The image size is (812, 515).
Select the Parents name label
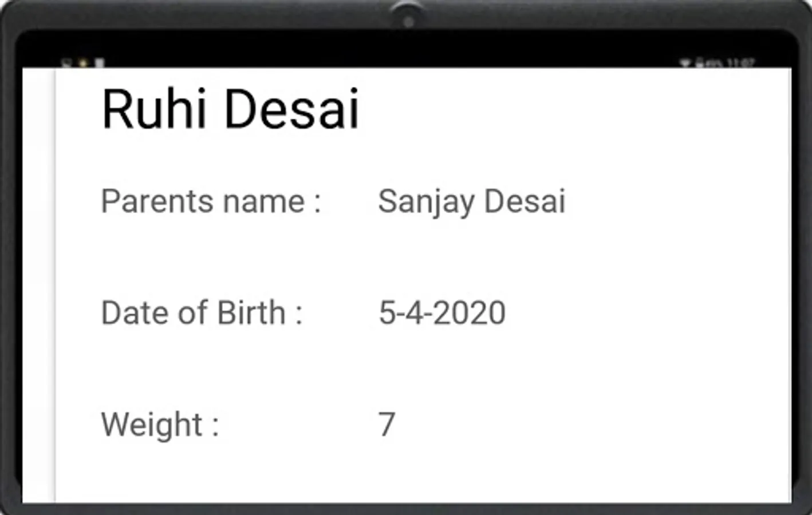point(211,201)
